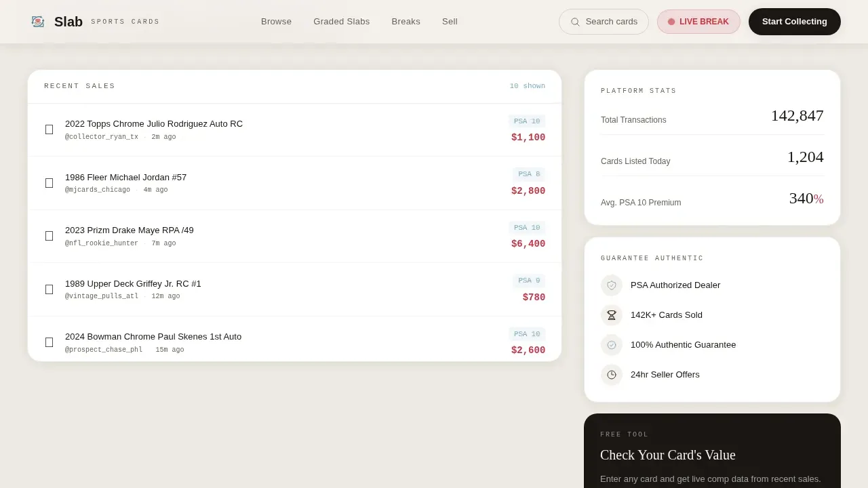The height and width of the screenshot is (488, 868).
Task: Click the card icon beside Julio Rodriguez Auto RC
Action: pos(49,129)
